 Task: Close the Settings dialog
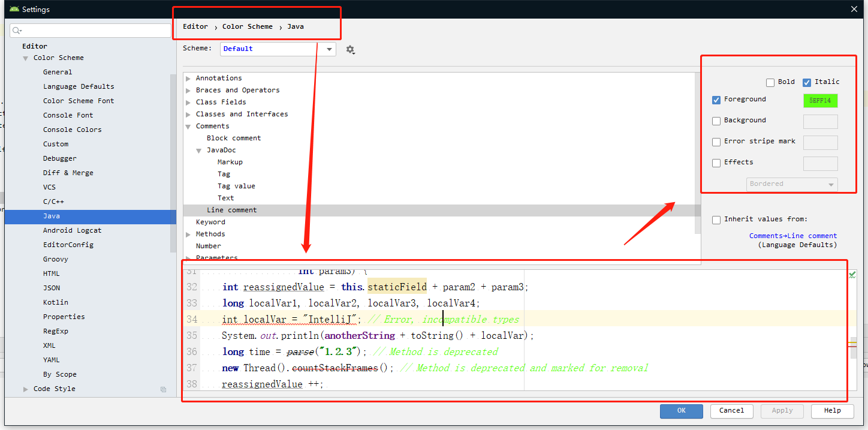854,9
